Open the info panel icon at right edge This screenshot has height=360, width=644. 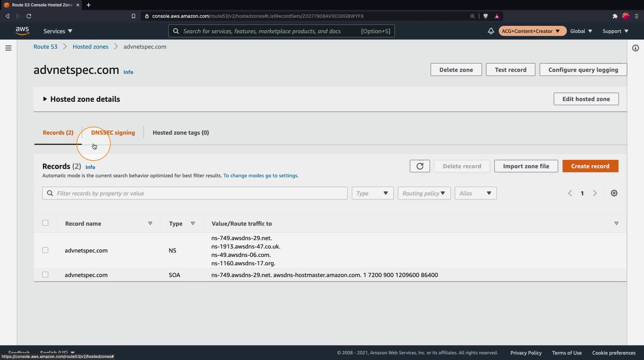tap(635, 48)
